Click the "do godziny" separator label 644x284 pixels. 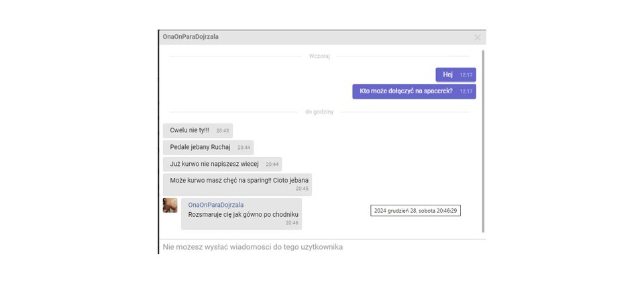click(319, 112)
